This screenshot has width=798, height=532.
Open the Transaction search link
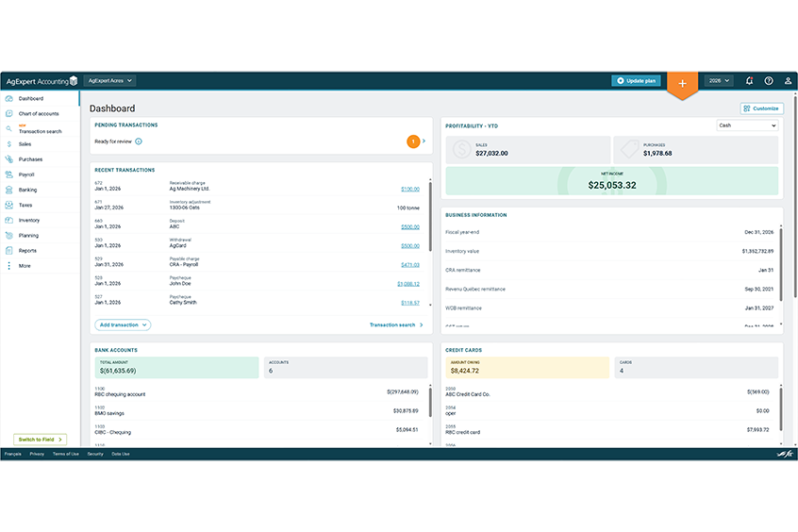click(396, 324)
